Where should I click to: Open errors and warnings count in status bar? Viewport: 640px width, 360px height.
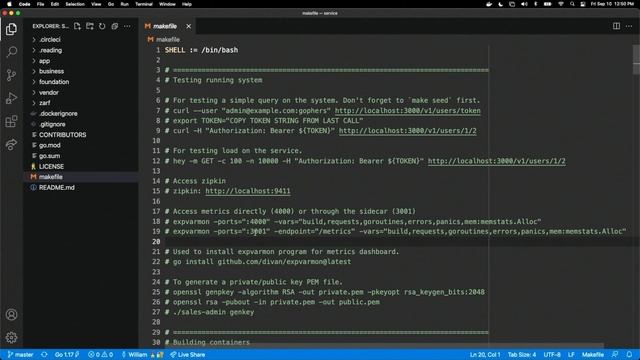[100, 355]
